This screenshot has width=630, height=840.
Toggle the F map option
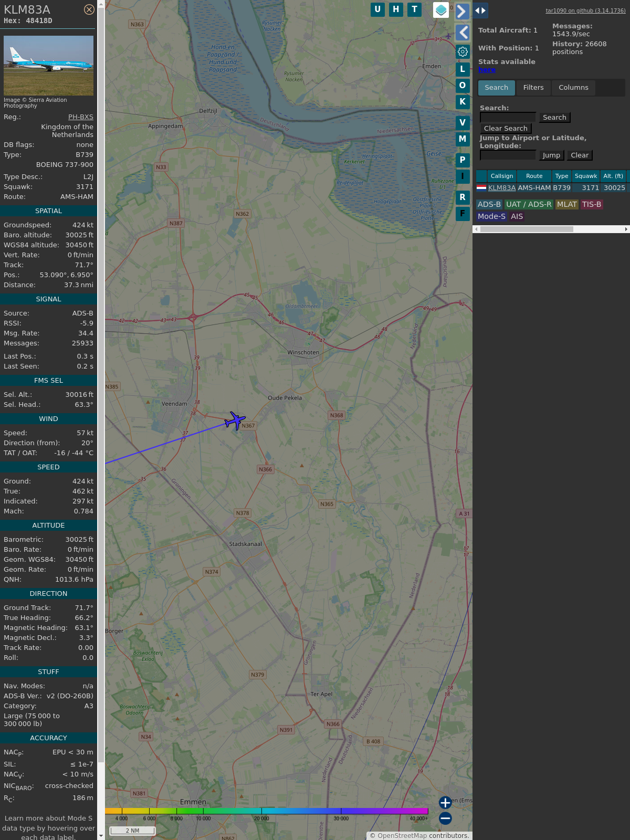pos(463,213)
